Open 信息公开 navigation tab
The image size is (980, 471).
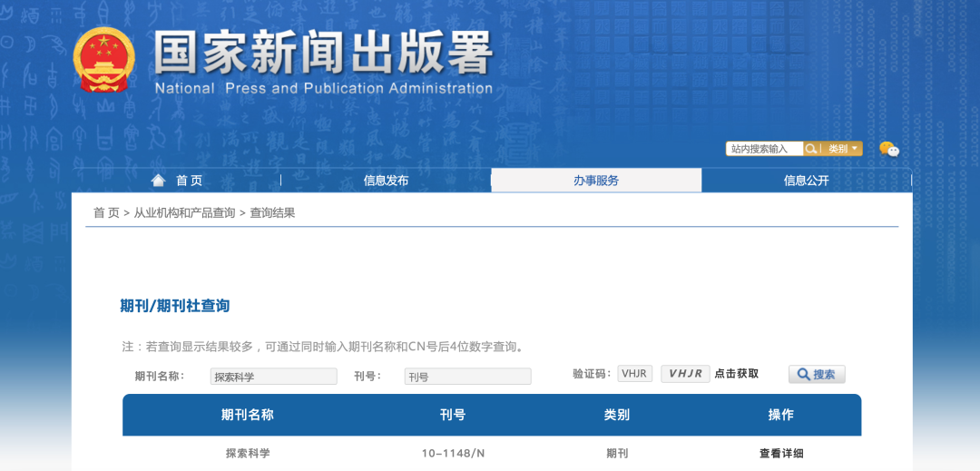tap(807, 181)
